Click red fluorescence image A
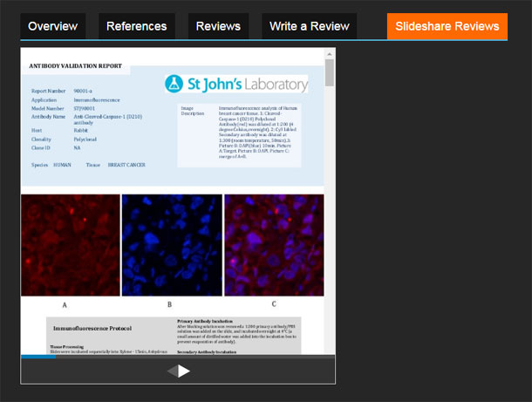This screenshot has height=402, width=532. tap(71, 245)
